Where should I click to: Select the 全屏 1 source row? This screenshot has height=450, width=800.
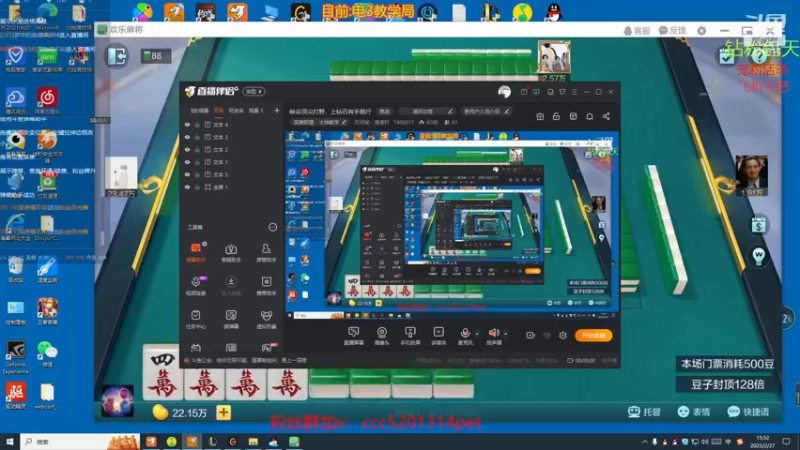click(x=232, y=187)
